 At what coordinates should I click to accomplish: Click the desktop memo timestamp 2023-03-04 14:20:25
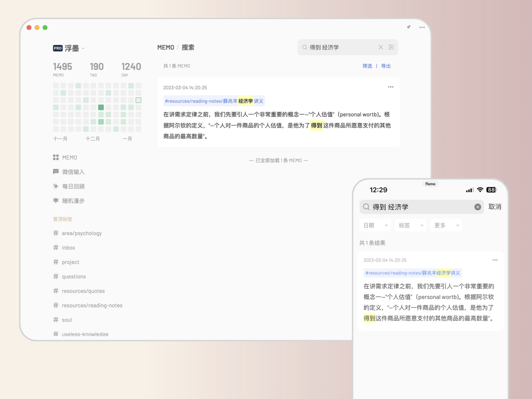(x=185, y=88)
